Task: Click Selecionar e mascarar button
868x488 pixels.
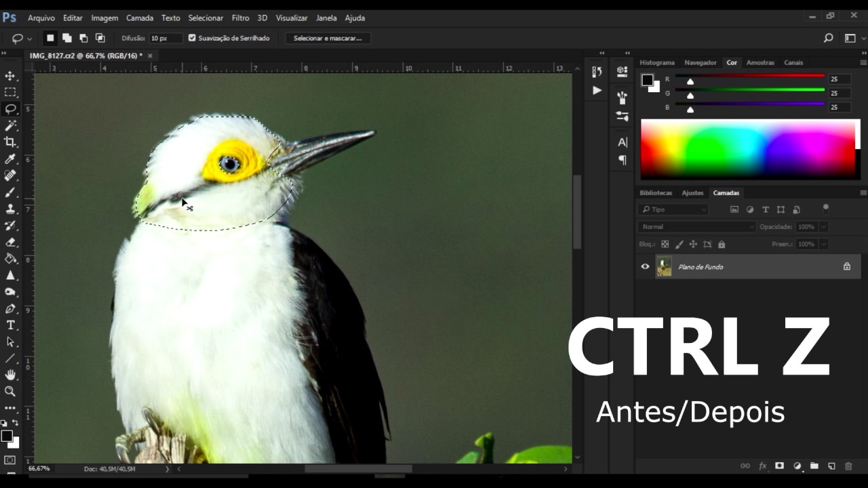Action: click(328, 38)
